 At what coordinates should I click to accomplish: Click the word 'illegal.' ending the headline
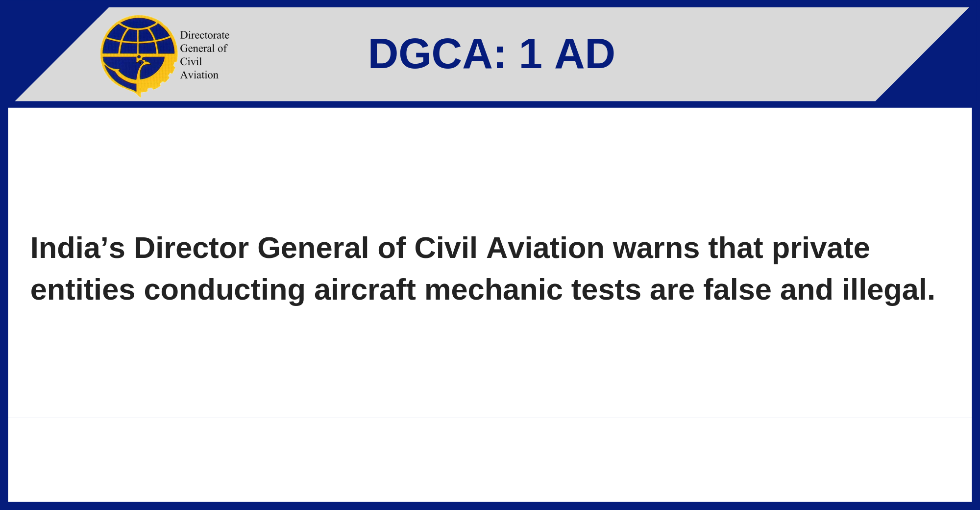888,290
